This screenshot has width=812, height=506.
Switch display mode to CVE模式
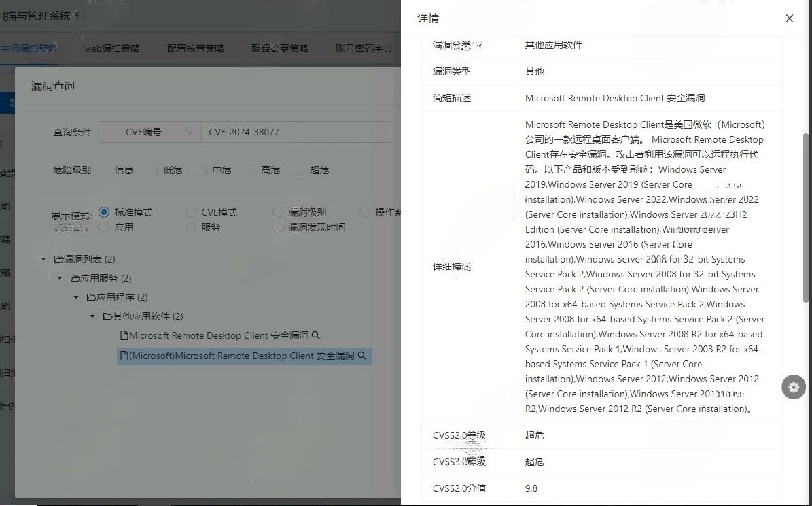[x=190, y=212]
